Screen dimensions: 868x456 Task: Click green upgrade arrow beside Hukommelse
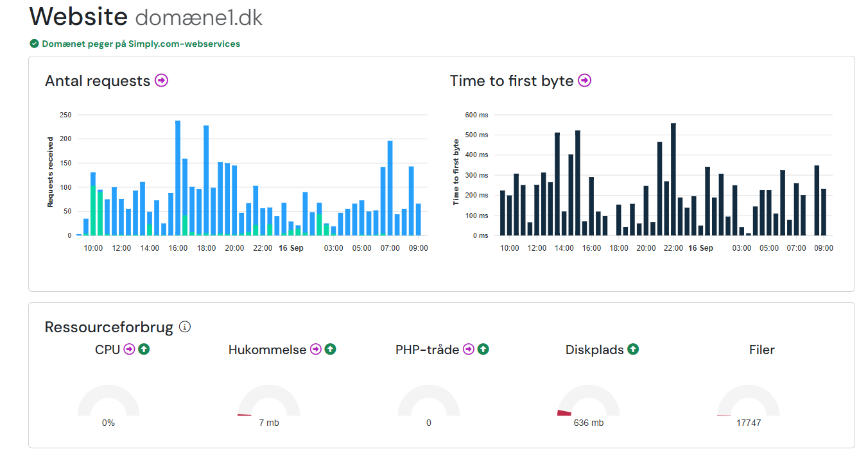pos(330,350)
